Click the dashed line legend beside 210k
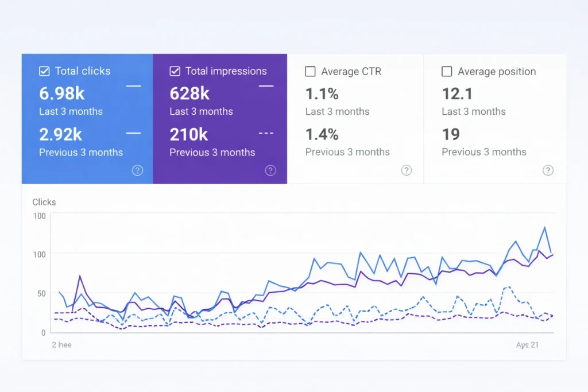 click(x=266, y=133)
